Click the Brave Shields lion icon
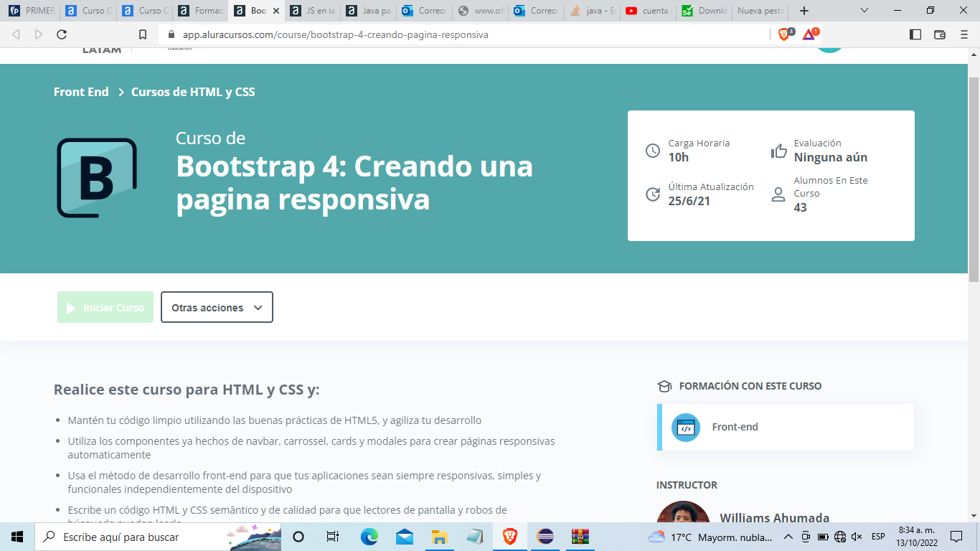This screenshot has width=980, height=551. coord(785,34)
